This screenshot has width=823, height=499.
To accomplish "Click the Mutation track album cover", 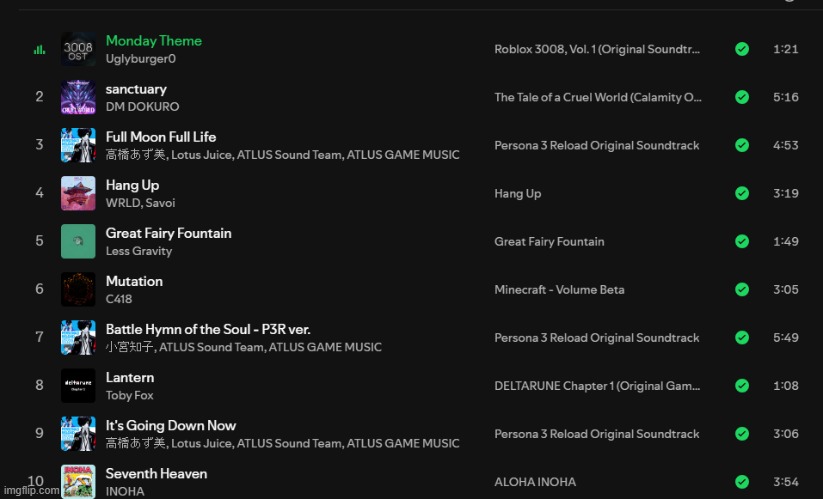I will [x=78, y=289].
